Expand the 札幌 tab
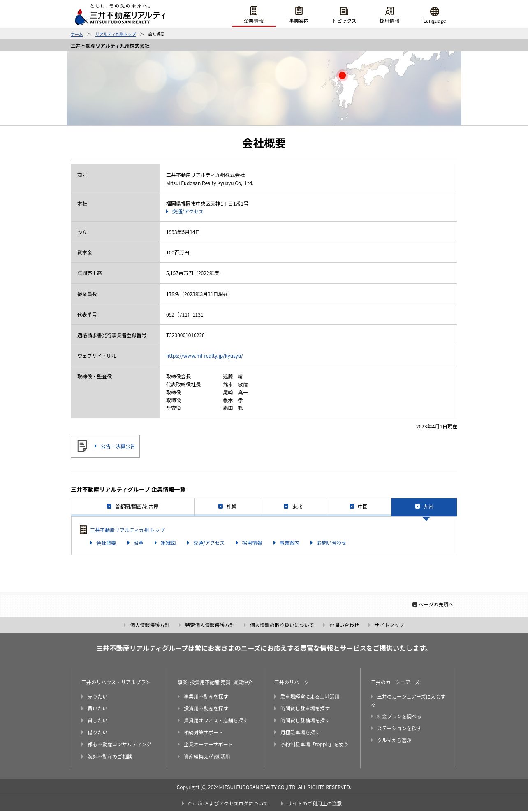Viewport: 528px width, 812px height. click(227, 507)
